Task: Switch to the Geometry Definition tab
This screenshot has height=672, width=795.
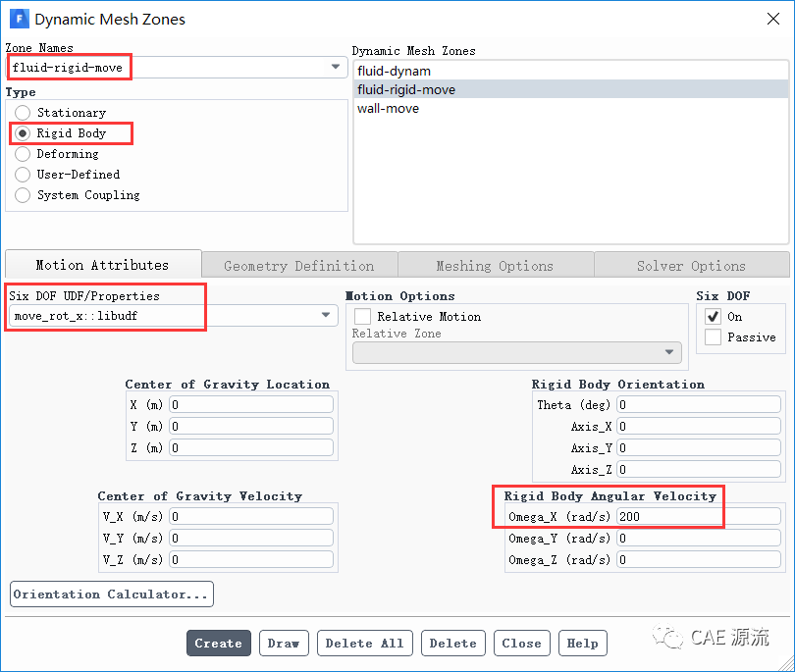Action: pos(299,266)
